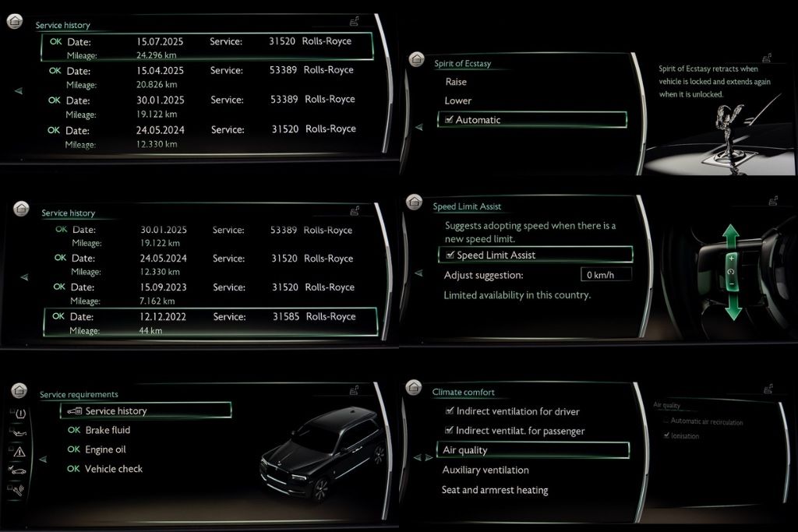Toggle the Automatic checkbox for Spirit of Ecstasy
This screenshot has height=532, width=798.
pos(449,120)
